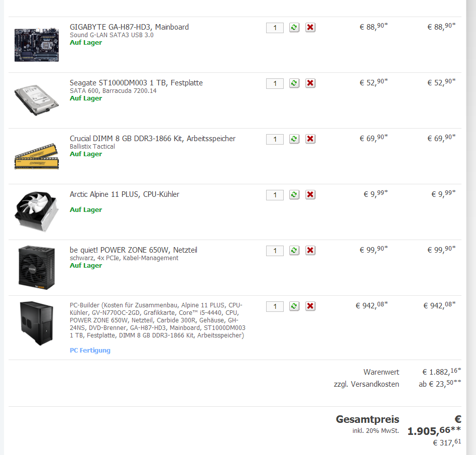Remove GIGABYTE mainboard from cart

pyautogui.click(x=310, y=27)
